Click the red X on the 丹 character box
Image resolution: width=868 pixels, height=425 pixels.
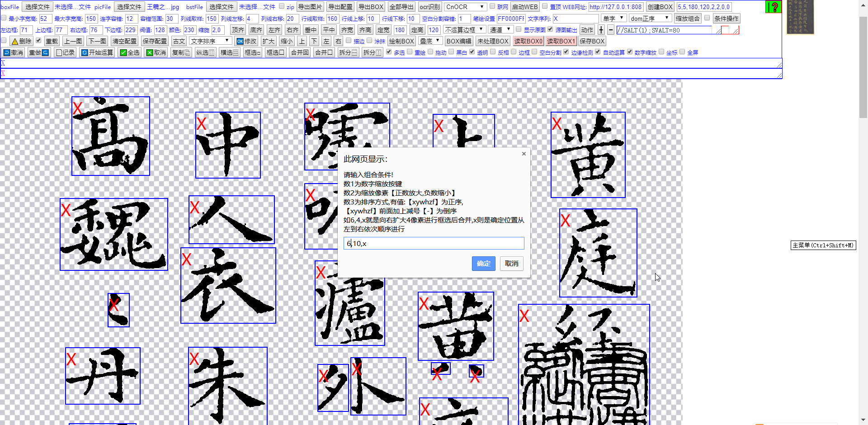pos(71,359)
